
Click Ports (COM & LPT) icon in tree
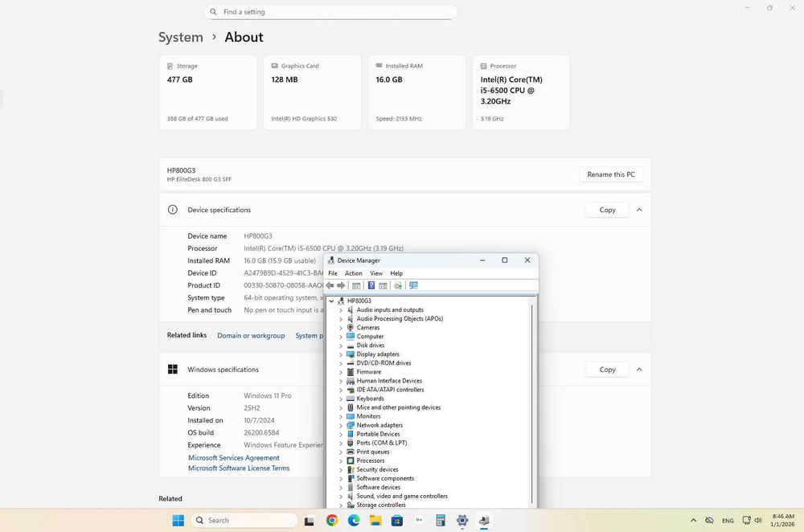click(351, 443)
